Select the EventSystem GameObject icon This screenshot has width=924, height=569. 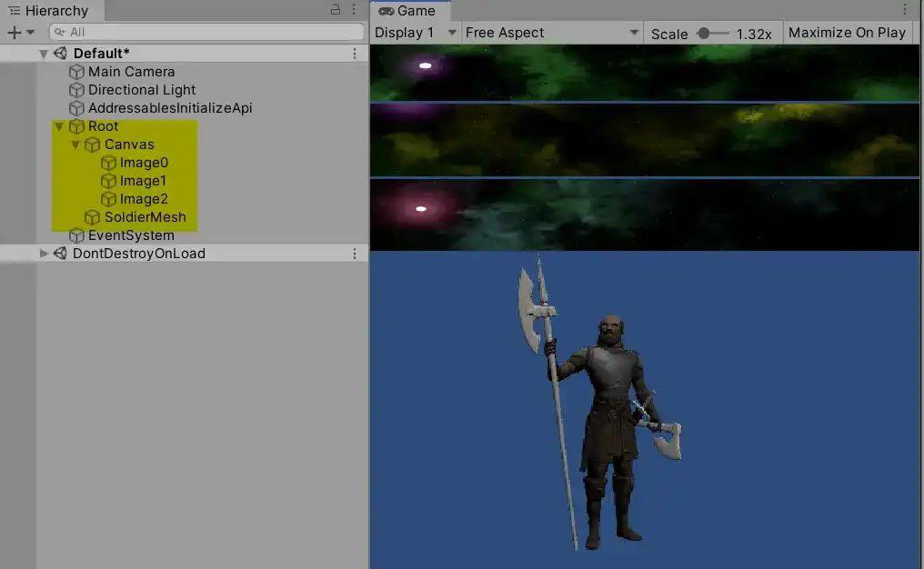click(x=75, y=235)
